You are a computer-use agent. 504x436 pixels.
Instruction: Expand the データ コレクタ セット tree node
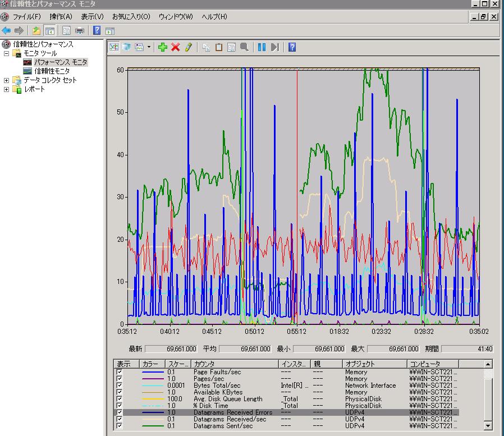point(7,80)
